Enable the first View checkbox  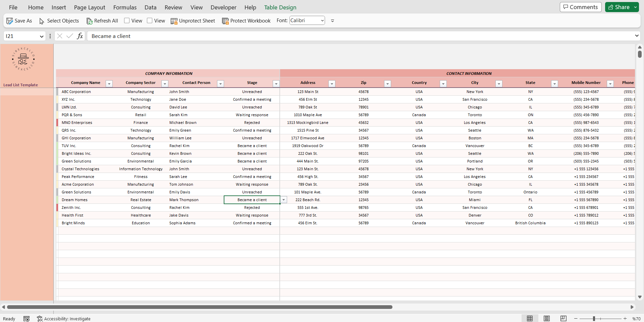click(x=127, y=20)
